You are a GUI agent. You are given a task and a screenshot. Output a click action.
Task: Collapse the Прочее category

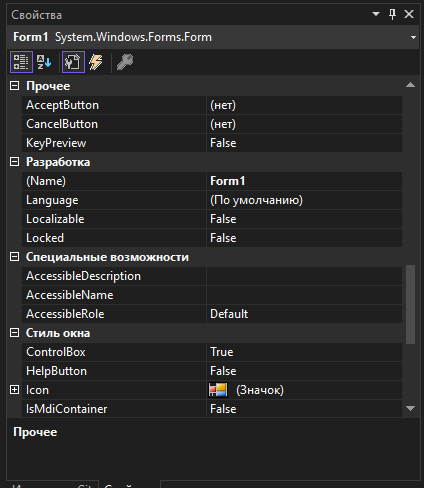pyautogui.click(x=14, y=86)
